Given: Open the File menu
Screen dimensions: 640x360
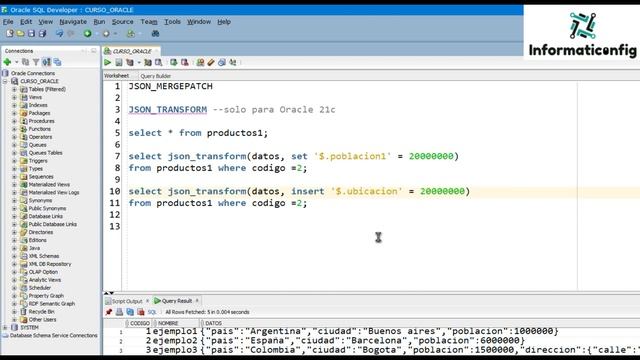Looking at the screenshot, I should 8,22.
